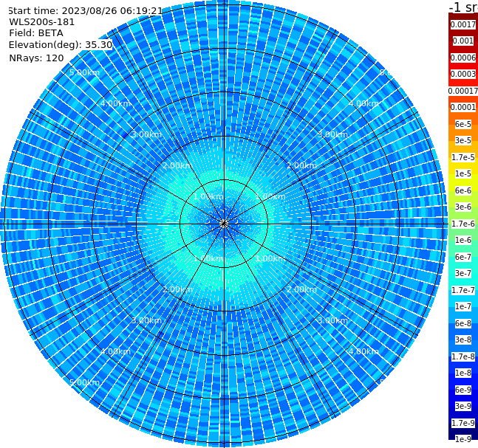
Task: Select the 6e-7 colorbar value
Action: pos(463,257)
